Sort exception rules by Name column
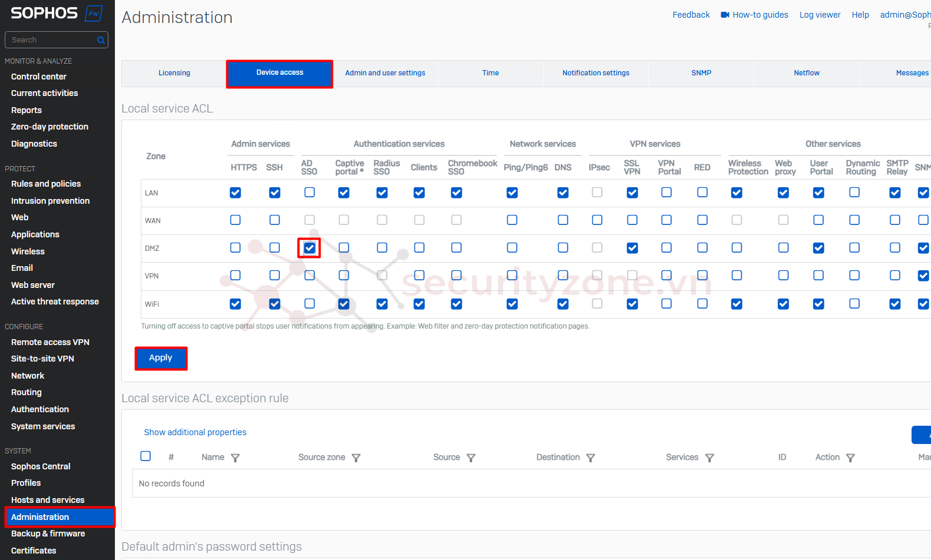931x560 pixels. click(213, 457)
